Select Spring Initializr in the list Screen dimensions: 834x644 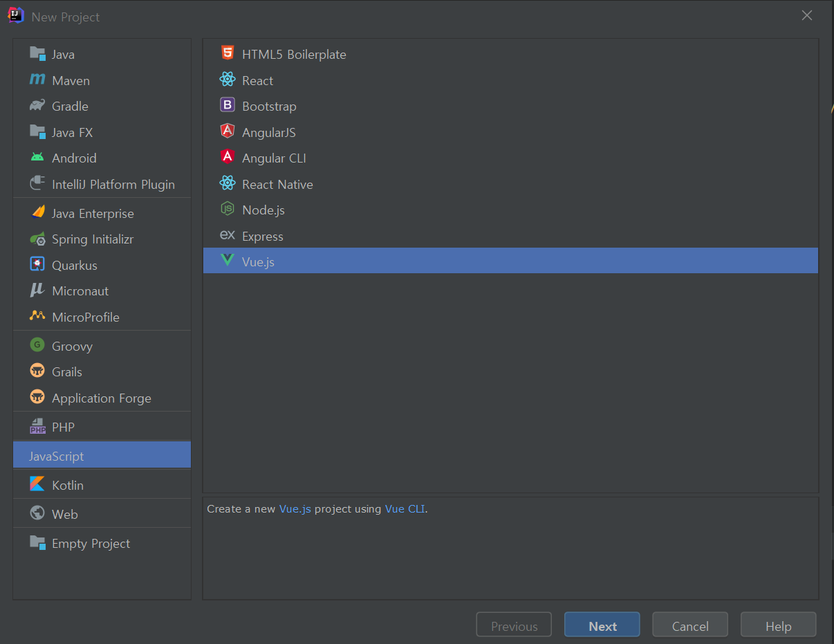[x=93, y=239]
